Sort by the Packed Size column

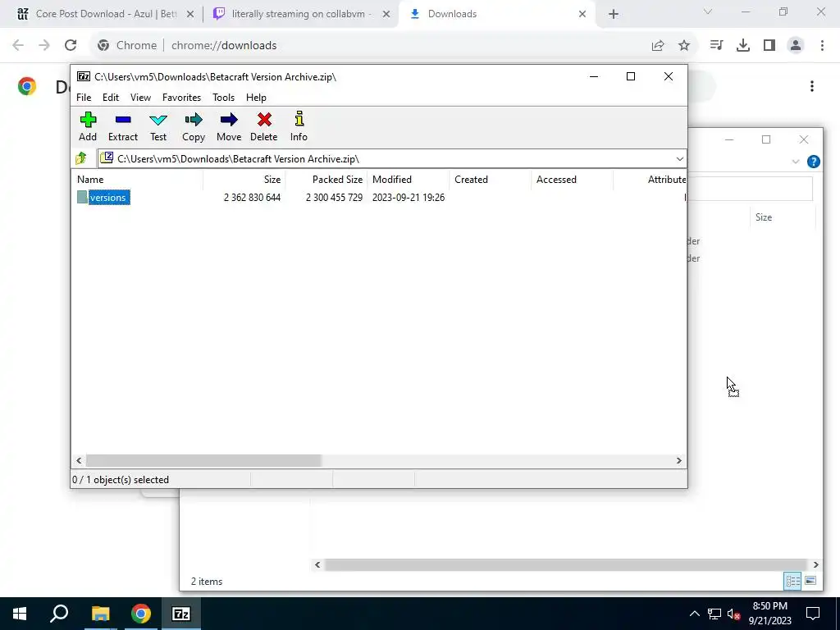(x=326, y=180)
